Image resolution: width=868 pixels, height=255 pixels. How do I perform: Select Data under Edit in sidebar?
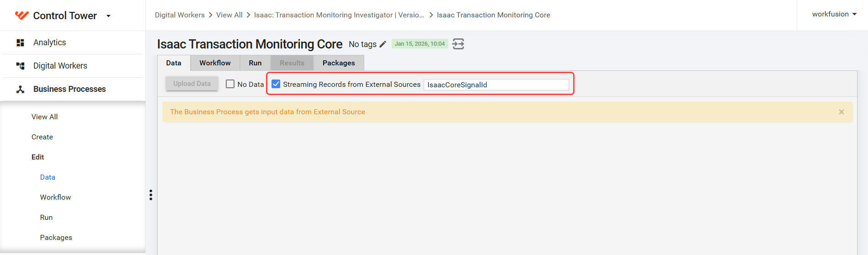(48, 177)
